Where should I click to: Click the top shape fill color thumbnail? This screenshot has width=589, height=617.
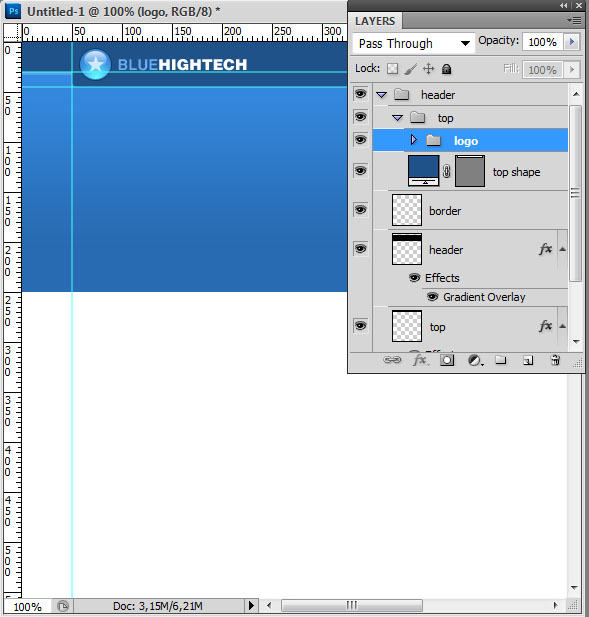click(x=423, y=170)
